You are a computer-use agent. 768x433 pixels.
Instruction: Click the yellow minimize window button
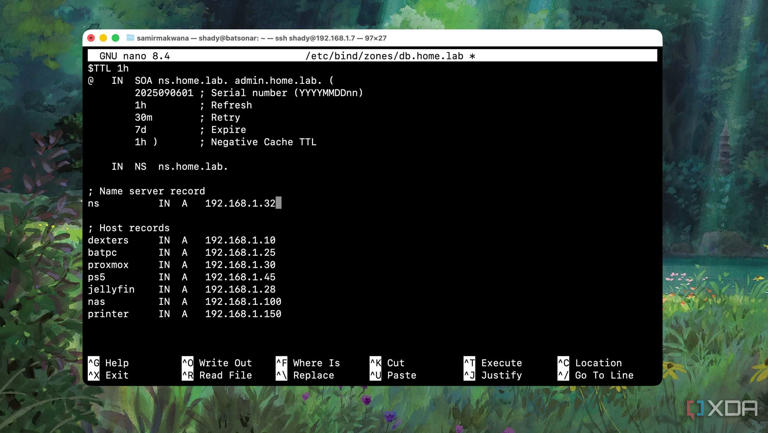(103, 38)
